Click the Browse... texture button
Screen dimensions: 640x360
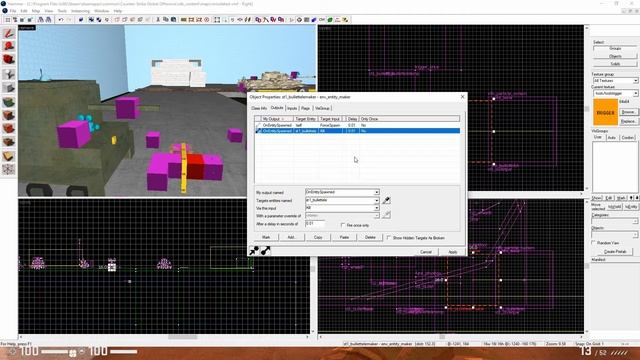coord(628,112)
